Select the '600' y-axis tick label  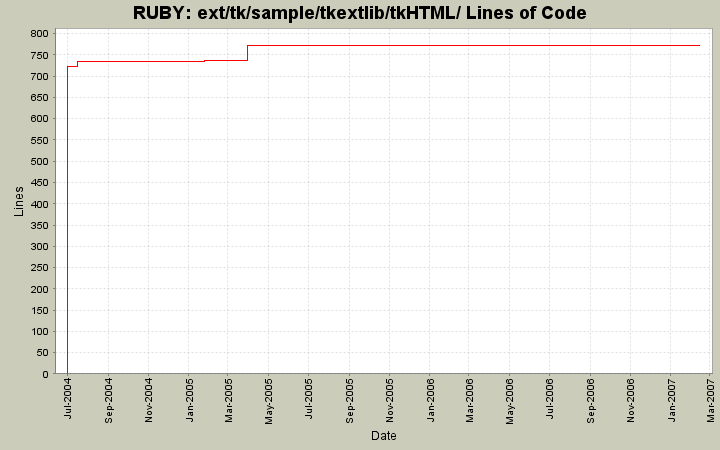click(39, 118)
